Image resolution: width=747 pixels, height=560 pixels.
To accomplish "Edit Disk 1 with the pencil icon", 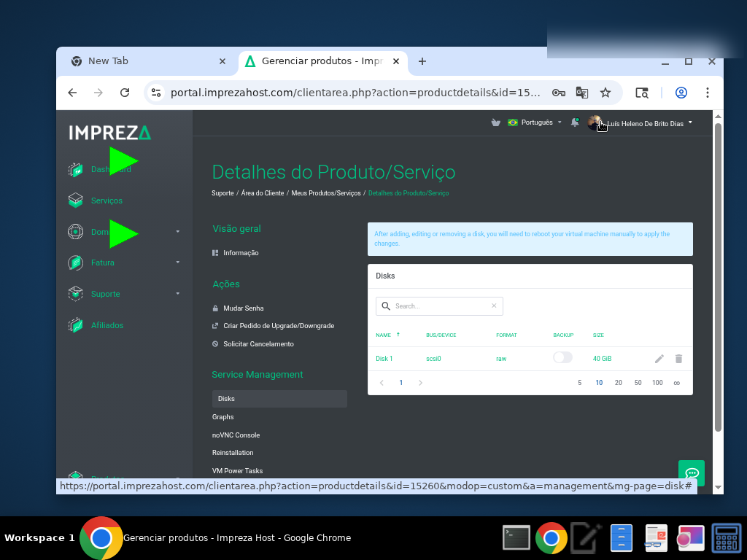I will click(659, 359).
